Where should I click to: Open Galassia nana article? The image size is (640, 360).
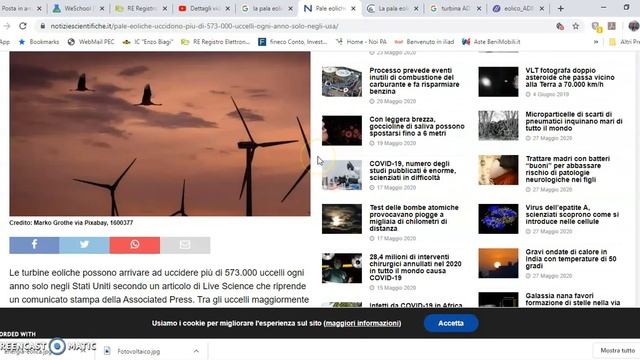tap(573, 299)
